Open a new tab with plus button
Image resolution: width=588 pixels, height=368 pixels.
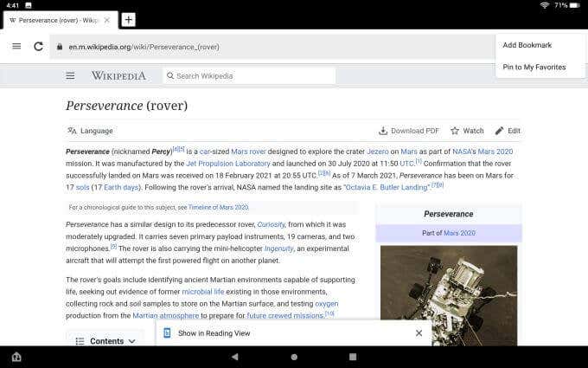coord(128,20)
